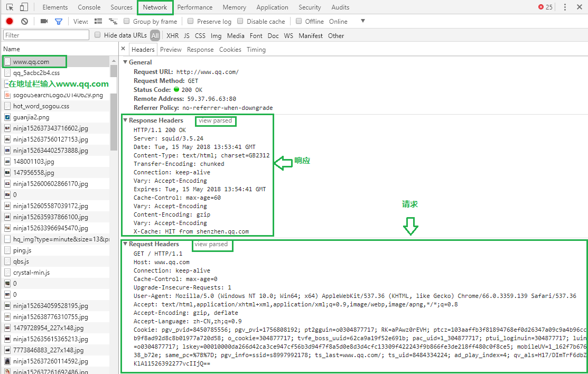Close the request details pane with X
The width and height of the screenshot is (588, 374).
[123, 49]
